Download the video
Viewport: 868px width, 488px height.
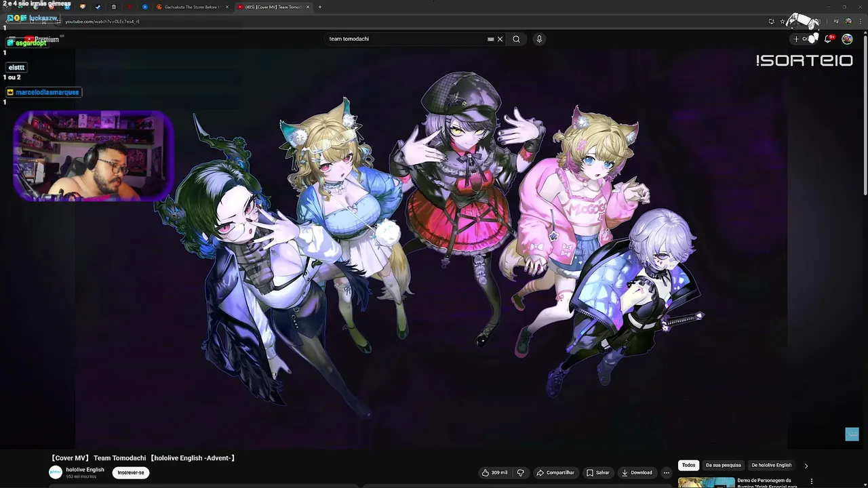637,472
